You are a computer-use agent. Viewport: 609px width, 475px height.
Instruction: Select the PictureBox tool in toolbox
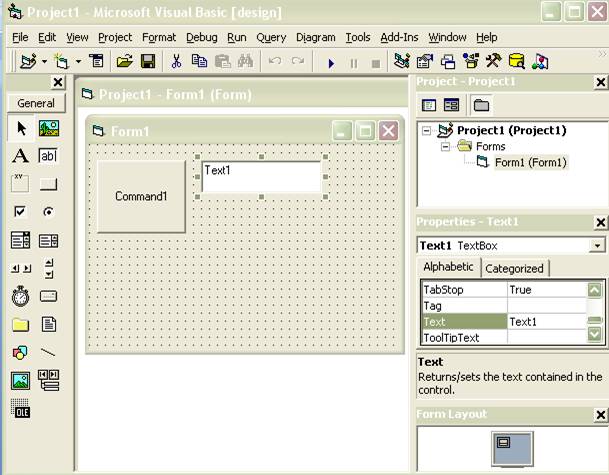click(48, 128)
